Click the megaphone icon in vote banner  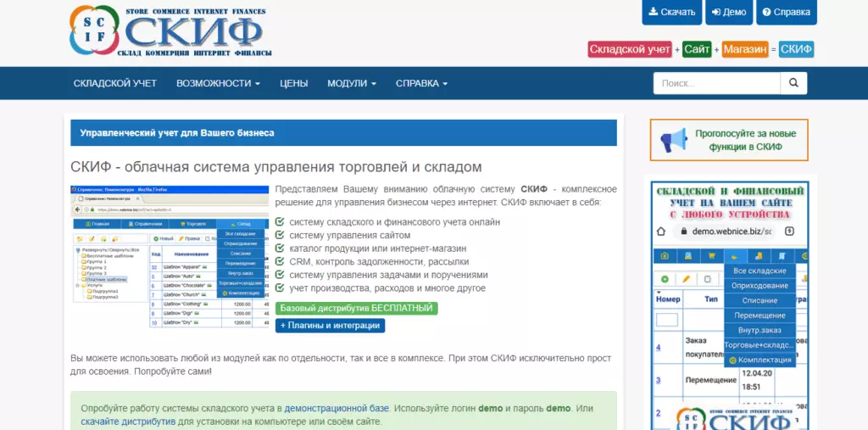(674, 140)
